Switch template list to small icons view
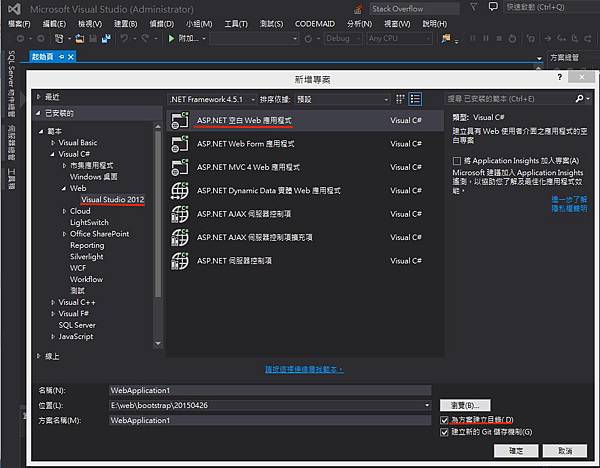Image resolution: width=600 pixels, height=468 pixels. [400, 99]
